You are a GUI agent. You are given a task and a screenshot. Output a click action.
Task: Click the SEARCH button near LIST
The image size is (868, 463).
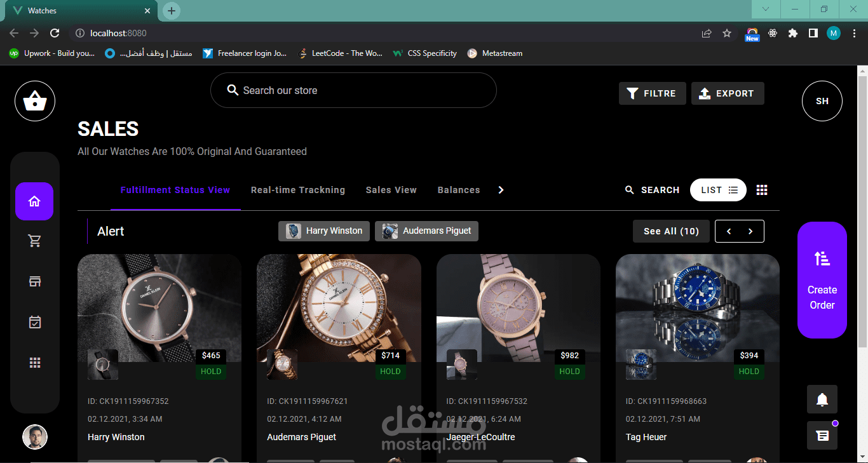point(653,190)
